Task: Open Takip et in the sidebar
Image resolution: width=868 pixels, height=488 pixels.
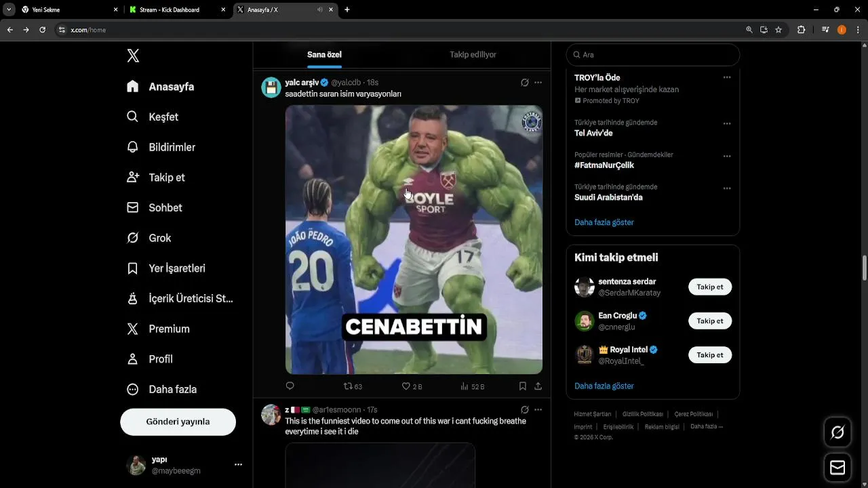Action: coord(156,178)
